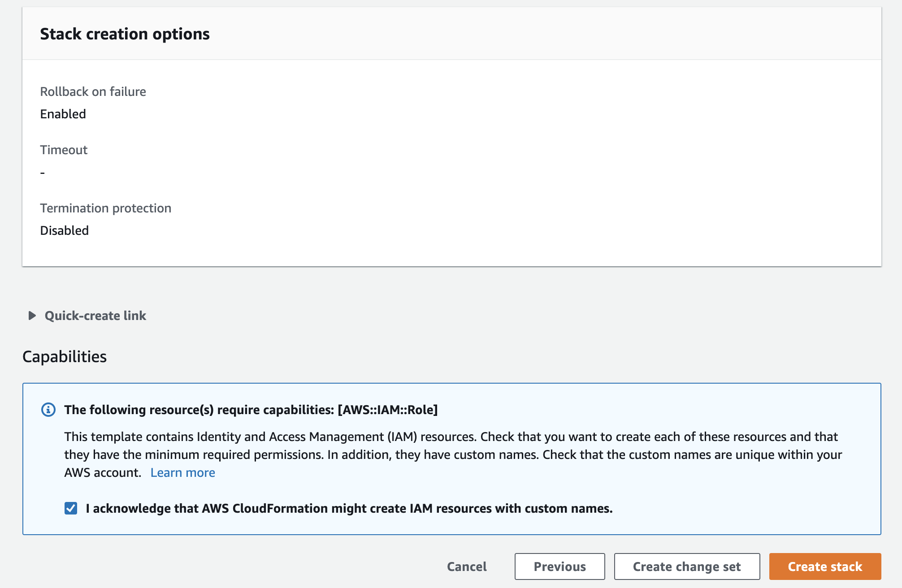Click the Disabled termination protection value
Viewport: 902px width, 588px height.
[64, 230]
